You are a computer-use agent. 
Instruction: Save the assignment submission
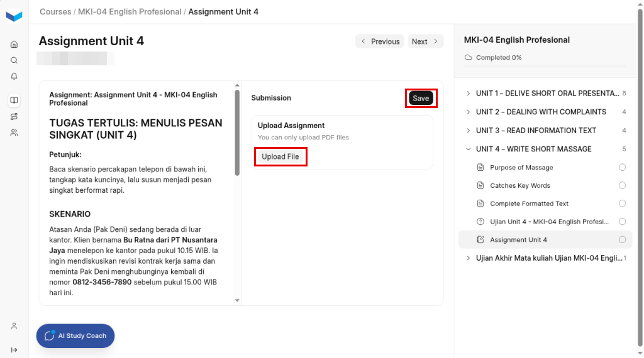421,99
